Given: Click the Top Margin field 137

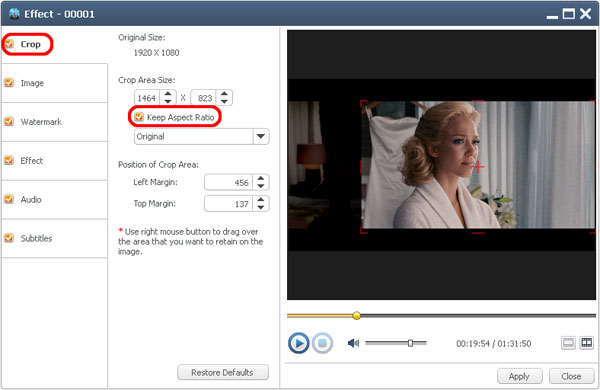Looking at the screenshot, I should (229, 204).
